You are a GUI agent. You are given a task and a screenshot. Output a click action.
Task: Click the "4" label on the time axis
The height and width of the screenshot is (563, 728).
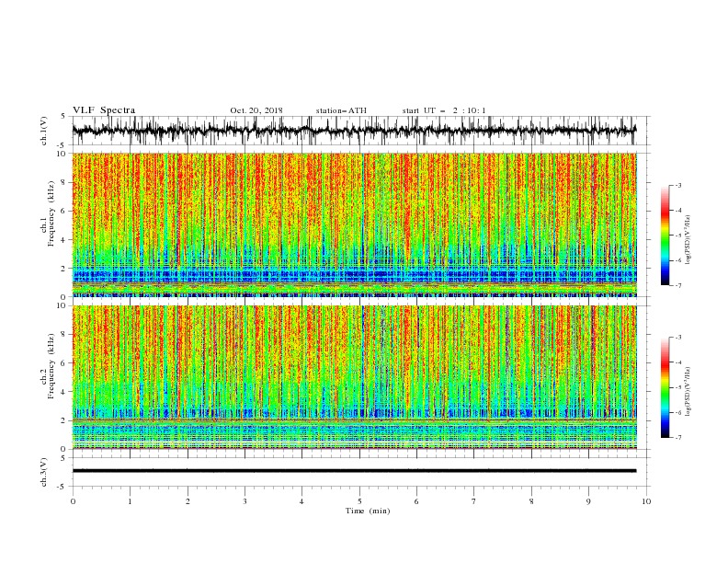point(301,501)
